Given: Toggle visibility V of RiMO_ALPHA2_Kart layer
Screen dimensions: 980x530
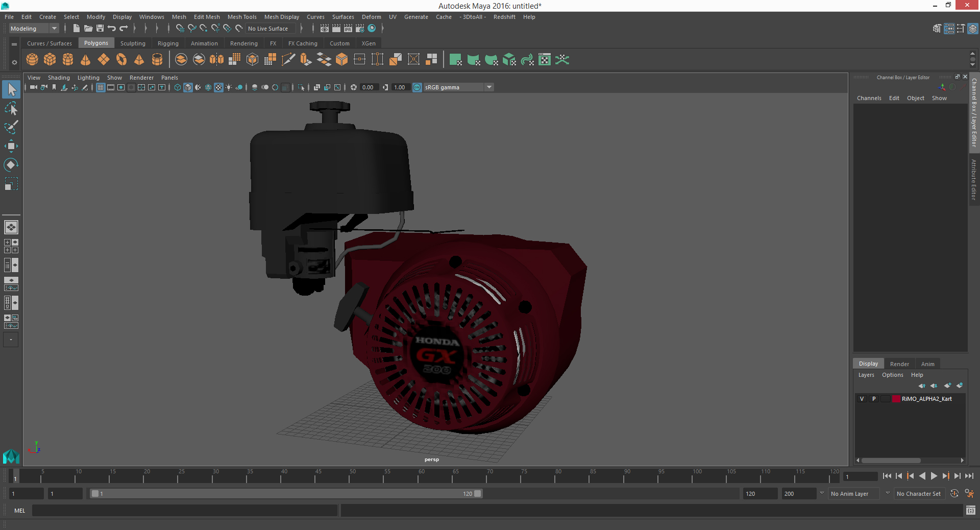Looking at the screenshot, I should [862, 399].
